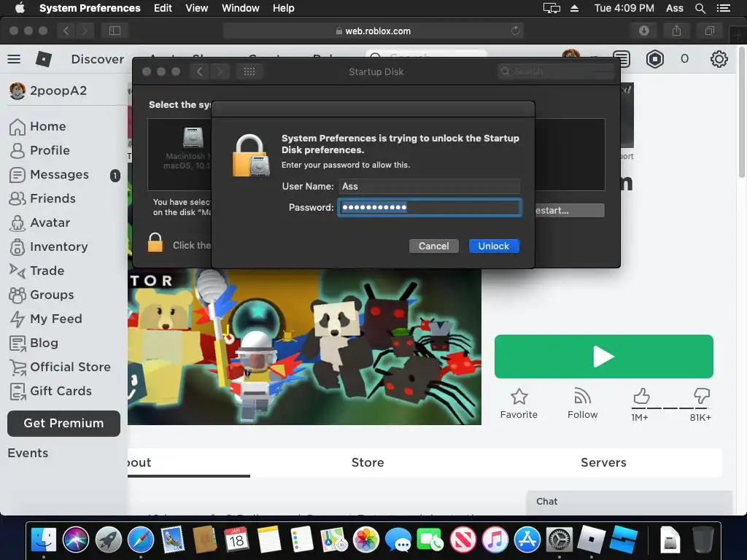Open the show-all grid icon in System Preferences
The image size is (747, 560).
click(249, 71)
